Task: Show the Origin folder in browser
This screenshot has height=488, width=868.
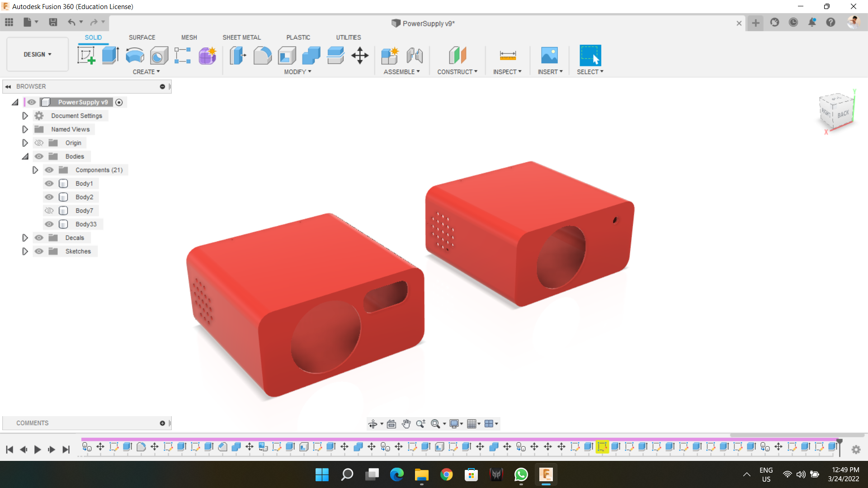Action: [x=39, y=142]
